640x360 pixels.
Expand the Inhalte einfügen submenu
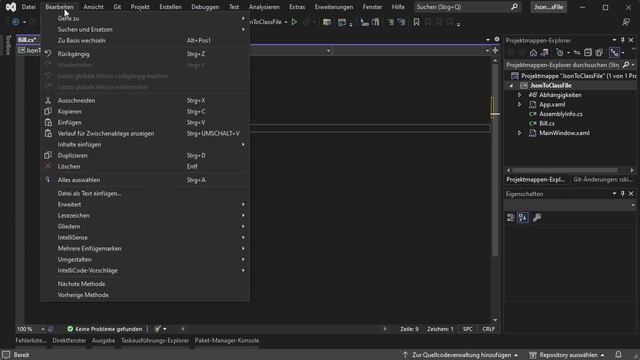(145, 144)
